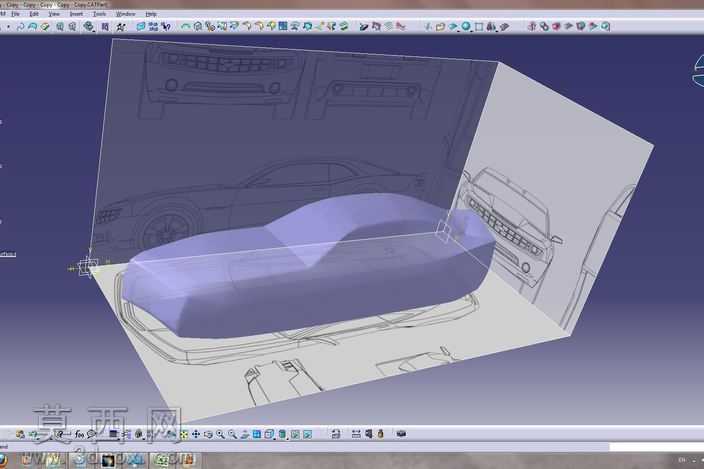
Task: Click the speech bubble icon beside f(x)
Action: (x=92, y=434)
